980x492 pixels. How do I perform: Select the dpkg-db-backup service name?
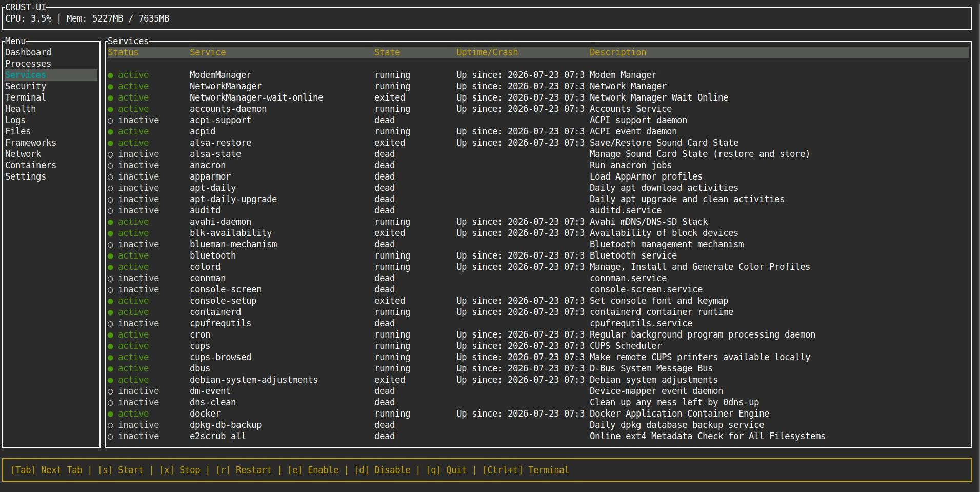226,425
